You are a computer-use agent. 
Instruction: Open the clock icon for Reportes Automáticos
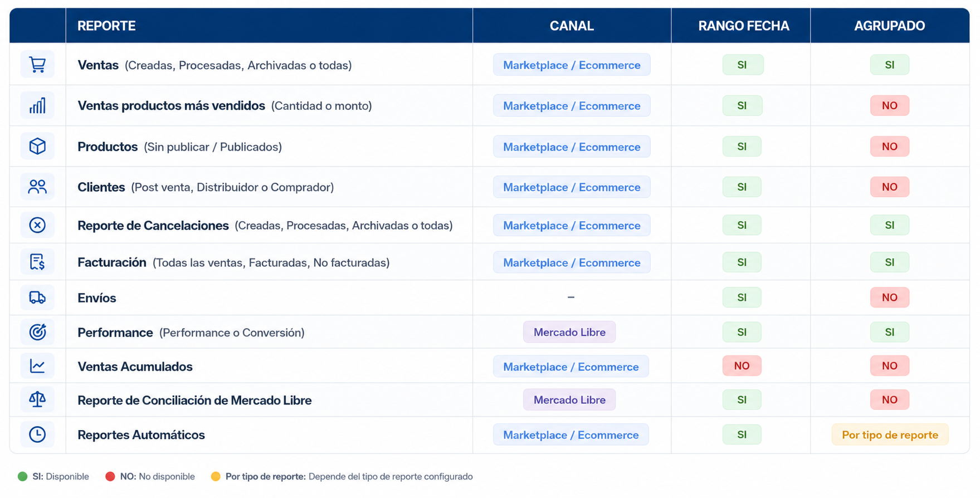pos(37,434)
